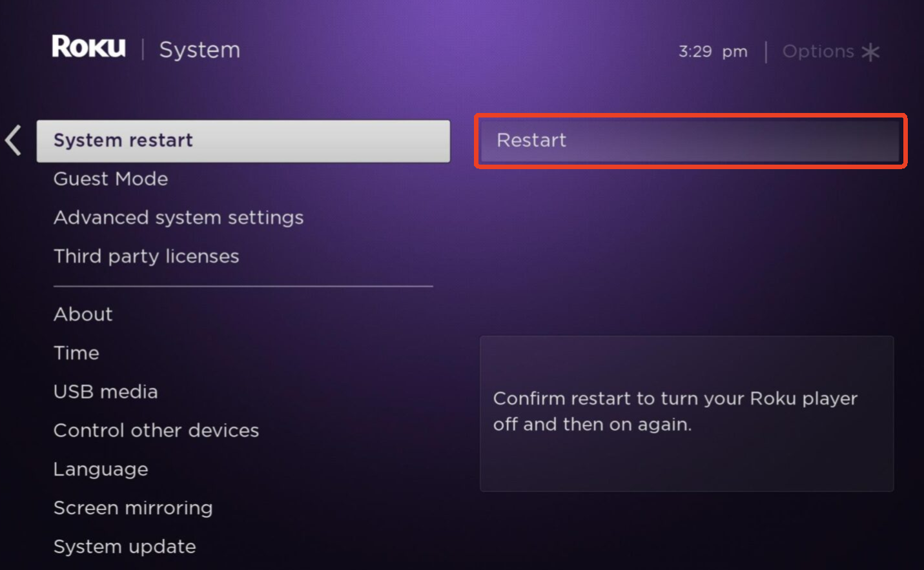Select the Restart button

(690, 140)
